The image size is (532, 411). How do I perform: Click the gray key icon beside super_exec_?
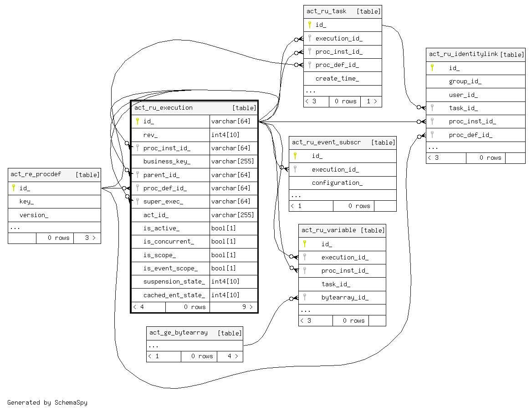pyautogui.click(x=137, y=201)
